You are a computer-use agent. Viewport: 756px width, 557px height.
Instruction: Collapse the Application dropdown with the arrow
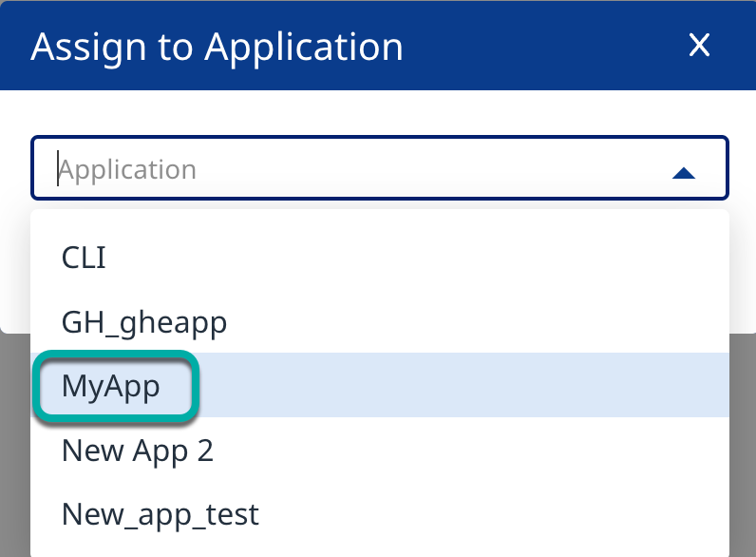pos(684,172)
